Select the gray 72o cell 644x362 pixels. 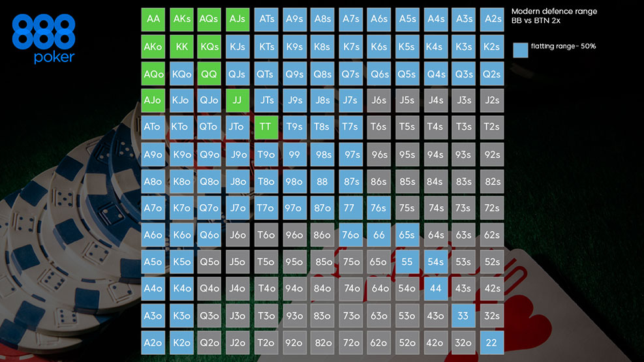pos(351,342)
